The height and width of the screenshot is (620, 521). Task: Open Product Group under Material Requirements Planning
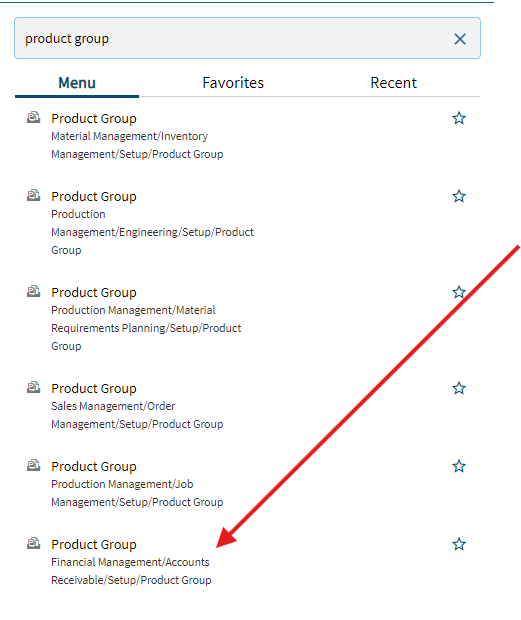(x=94, y=292)
